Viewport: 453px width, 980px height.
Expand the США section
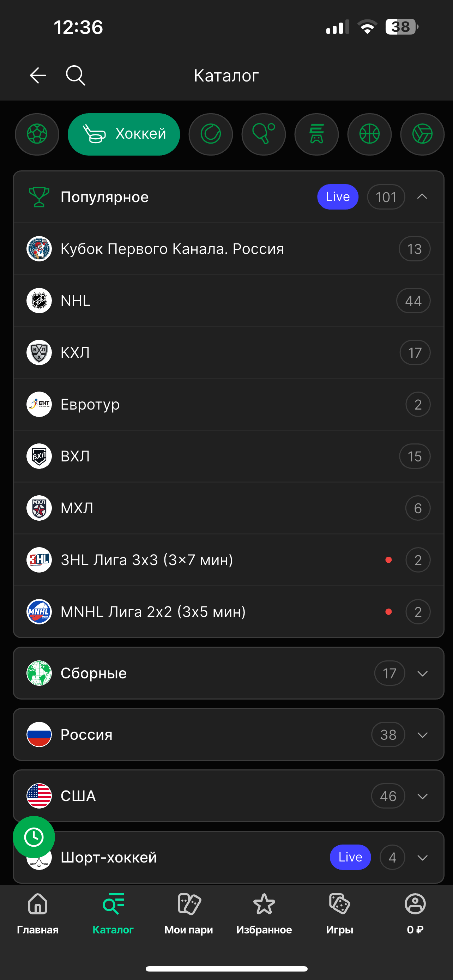pyautogui.click(x=422, y=796)
